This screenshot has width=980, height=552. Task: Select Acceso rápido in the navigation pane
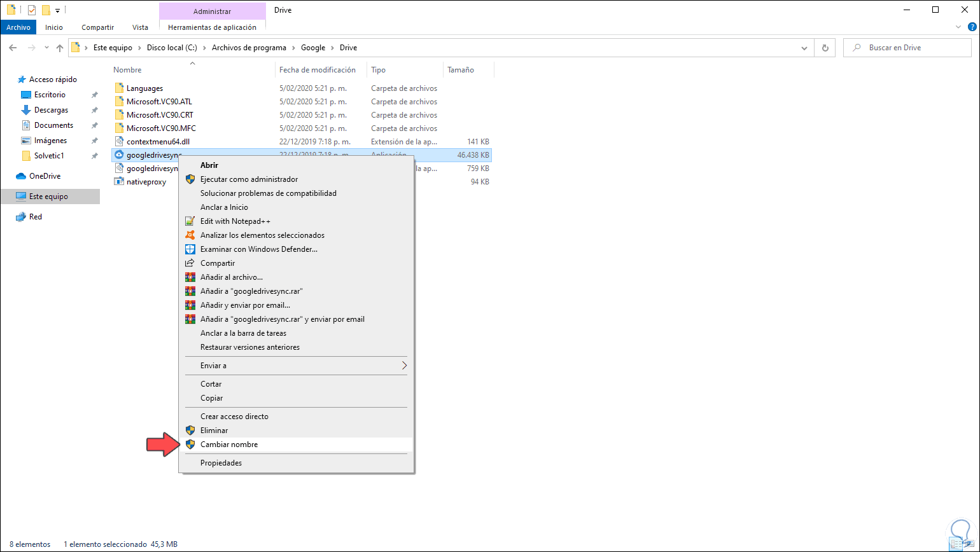pyautogui.click(x=53, y=79)
